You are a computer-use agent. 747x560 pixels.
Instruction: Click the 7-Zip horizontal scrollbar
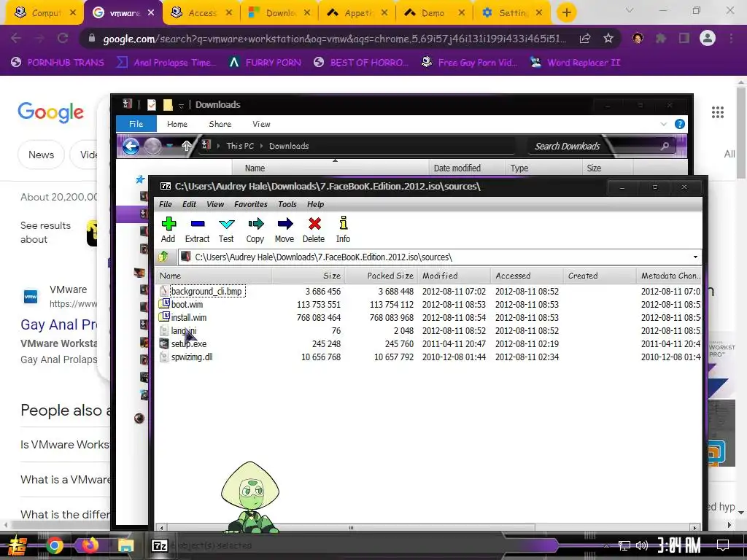coord(351,528)
